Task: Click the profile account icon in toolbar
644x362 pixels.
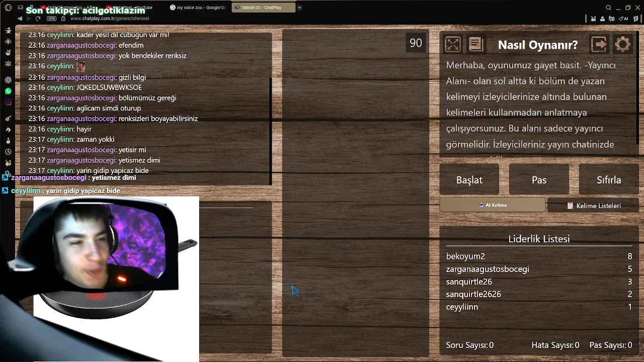Action: [602, 19]
